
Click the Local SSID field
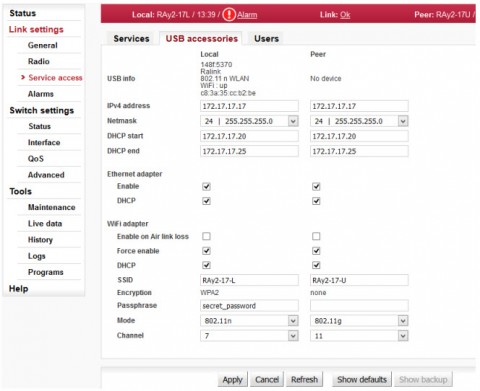tap(249, 280)
